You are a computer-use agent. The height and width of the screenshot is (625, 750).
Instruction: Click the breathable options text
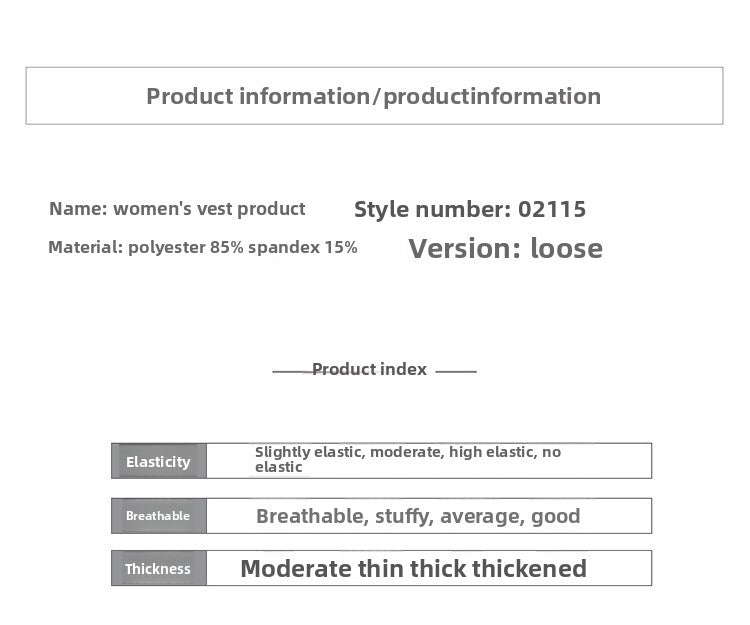(419, 516)
